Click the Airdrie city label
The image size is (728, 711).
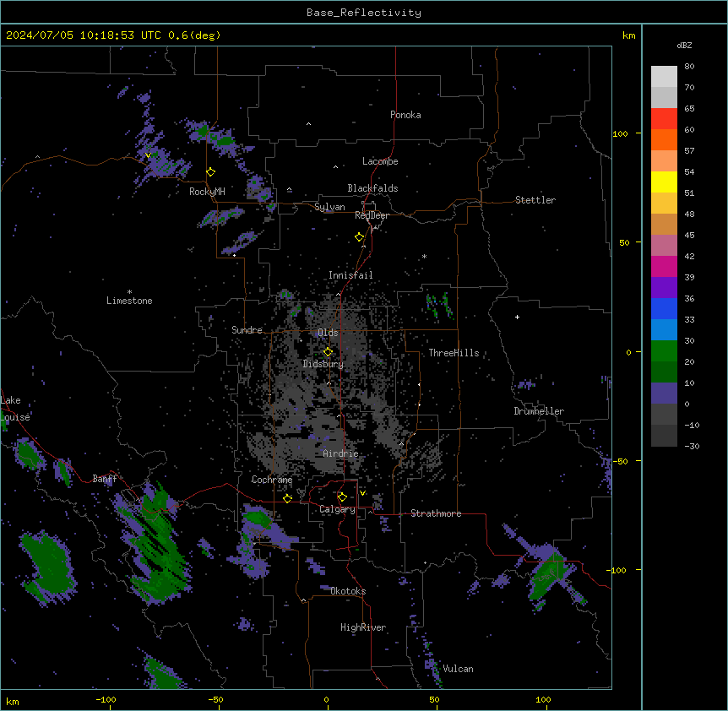[x=341, y=453]
